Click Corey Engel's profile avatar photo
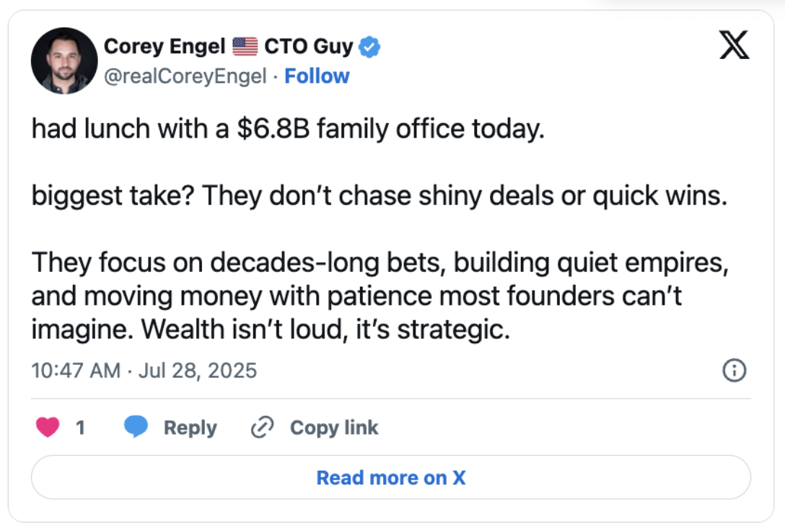Image resolution: width=785 pixels, height=532 pixels. pos(64,61)
